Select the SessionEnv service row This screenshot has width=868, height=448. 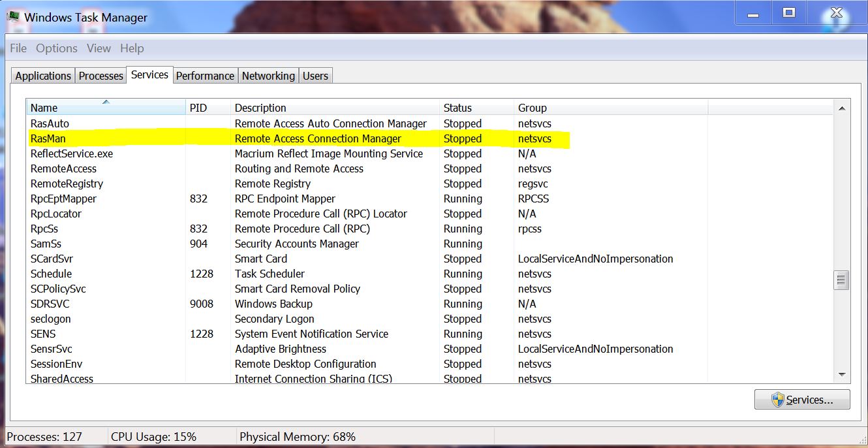430,364
